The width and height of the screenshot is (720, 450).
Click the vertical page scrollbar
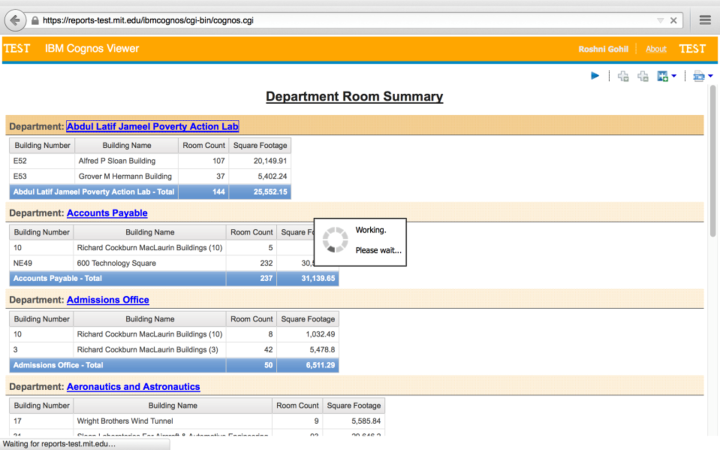point(713,200)
